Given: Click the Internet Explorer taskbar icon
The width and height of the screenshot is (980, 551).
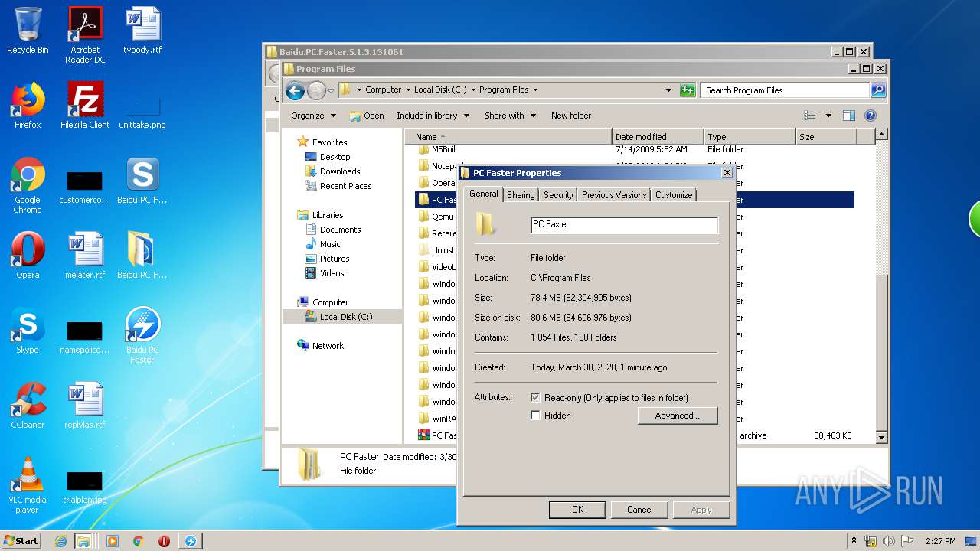Looking at the screenshot, I should click(61, 541).
